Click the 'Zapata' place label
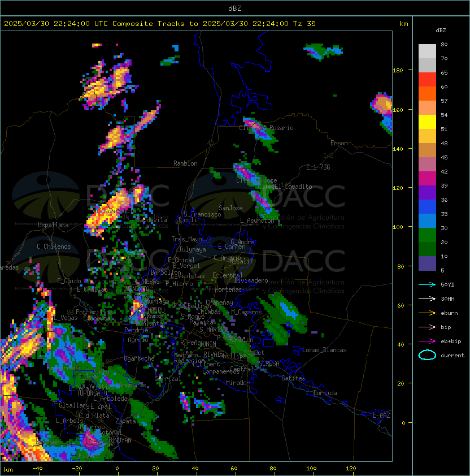470x476 pixels. [x=125, y=421]
